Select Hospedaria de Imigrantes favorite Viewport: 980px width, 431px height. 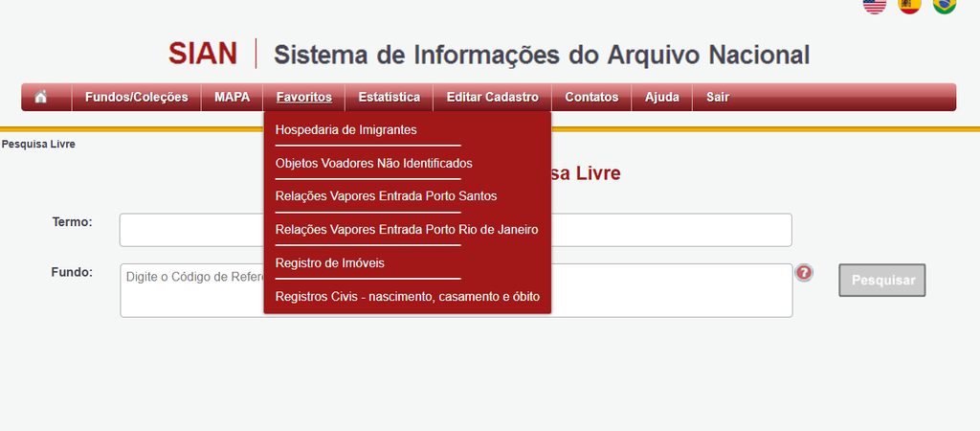[x=345, y=130]
